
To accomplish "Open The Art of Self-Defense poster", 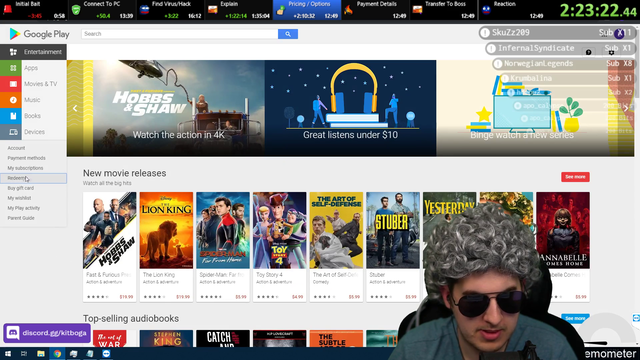I will [x=336, y=230].
